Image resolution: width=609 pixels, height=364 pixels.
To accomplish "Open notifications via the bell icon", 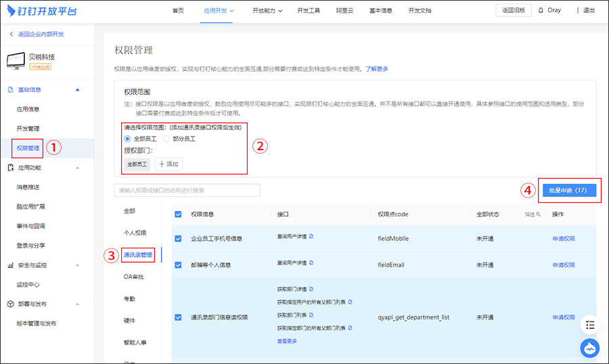I will [541, 11].
